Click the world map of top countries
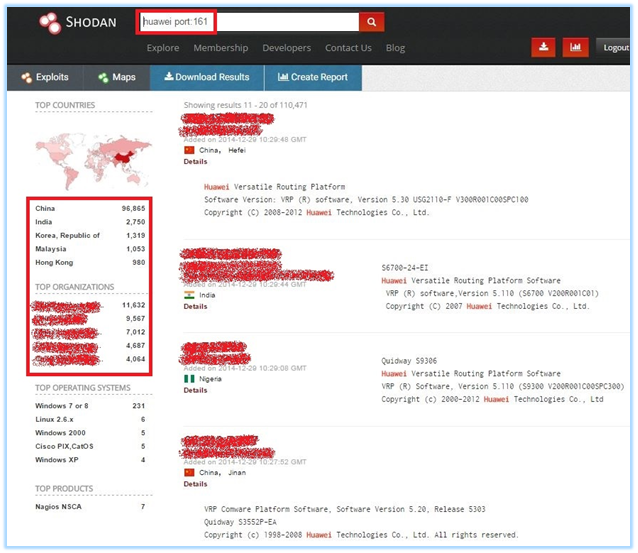 (x=94, y=161)
